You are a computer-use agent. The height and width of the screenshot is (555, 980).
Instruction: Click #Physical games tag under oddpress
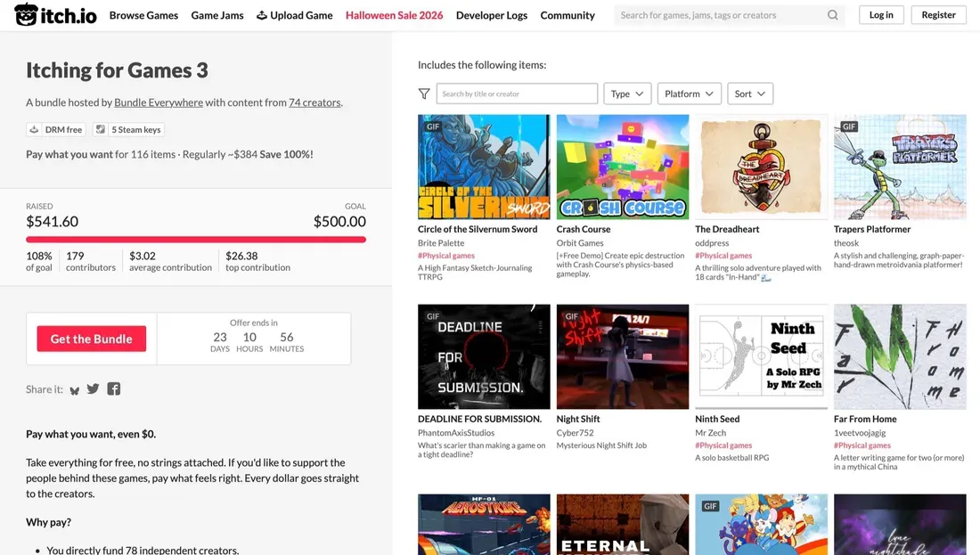tap(723, 256)
